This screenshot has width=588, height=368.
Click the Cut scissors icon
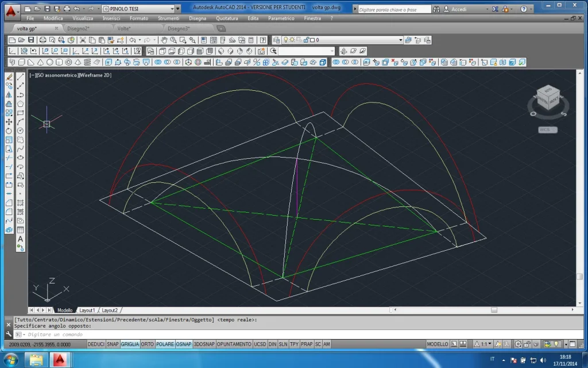[x=83, y=40]
